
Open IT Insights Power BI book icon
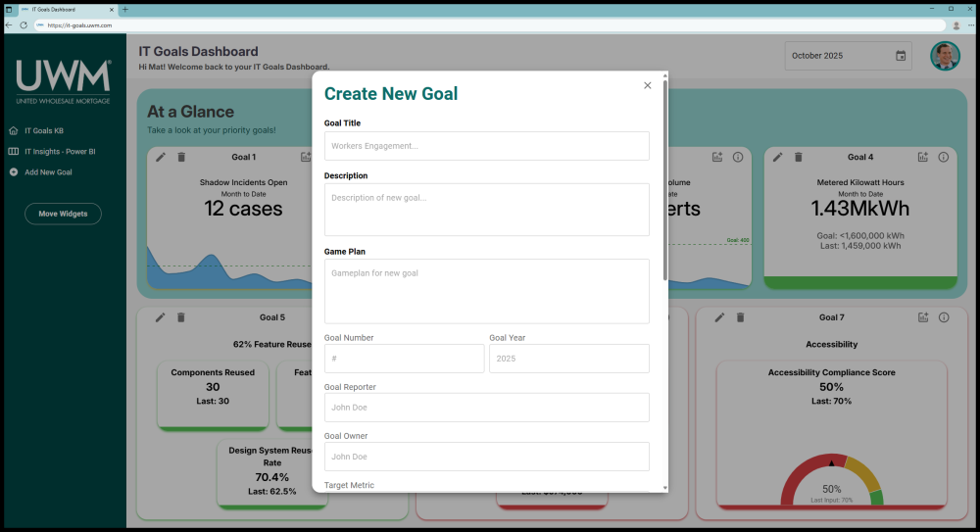tap(14, 151)
